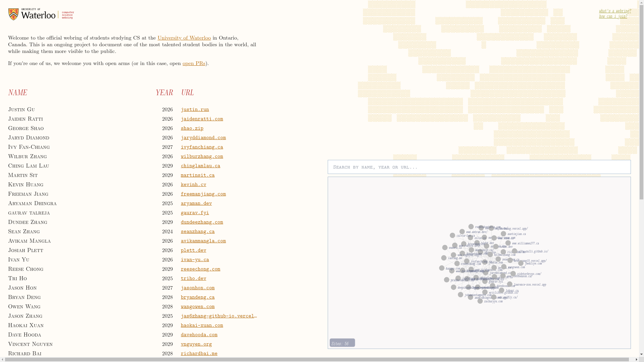Click the University of Waterloo logo
This screenshot has height=362, width=644.
click(41, 14)
